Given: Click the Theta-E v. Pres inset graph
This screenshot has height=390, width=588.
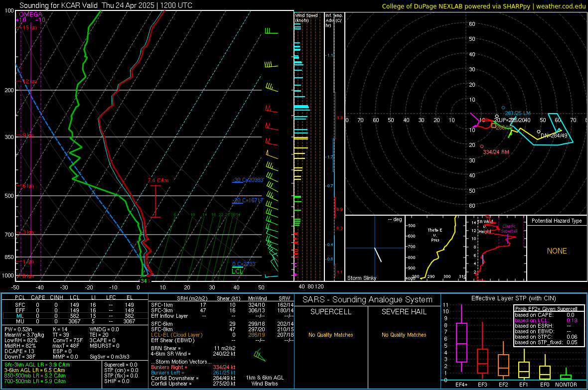Looking at the screenshot, I should tap(436, 248).
